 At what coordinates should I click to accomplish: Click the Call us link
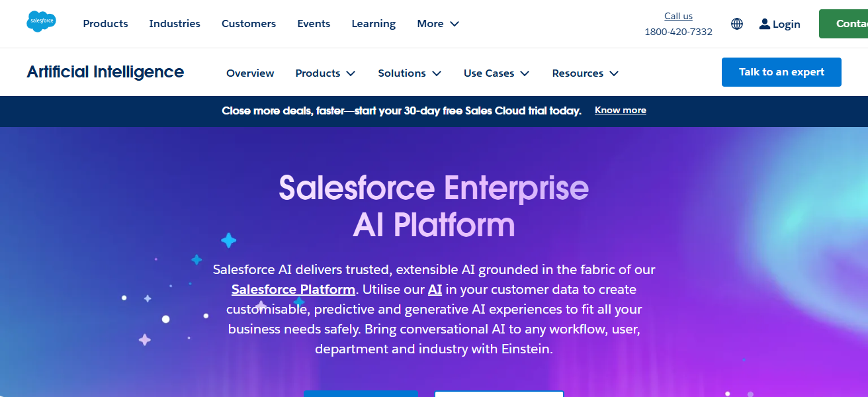point(678,15)
